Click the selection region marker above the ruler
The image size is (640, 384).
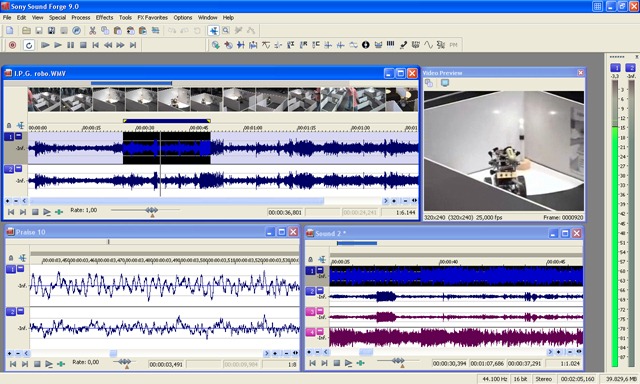(167, 121)
